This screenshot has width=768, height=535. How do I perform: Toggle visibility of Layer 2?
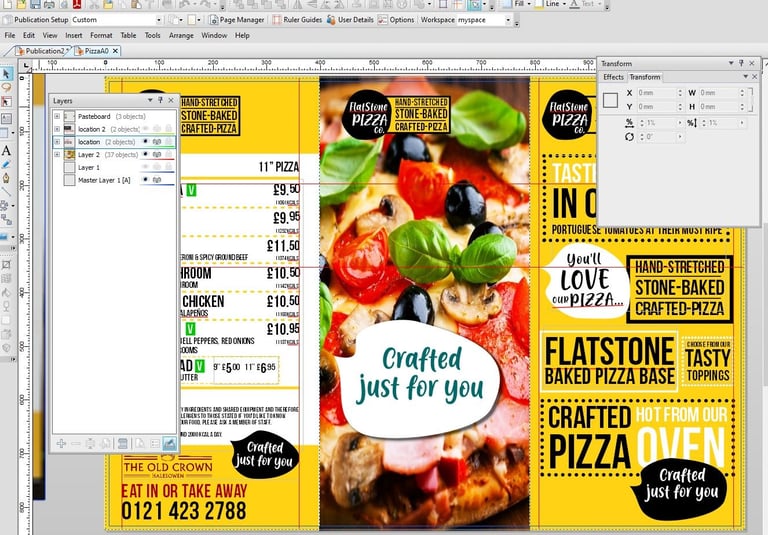(x=145, y=154)
